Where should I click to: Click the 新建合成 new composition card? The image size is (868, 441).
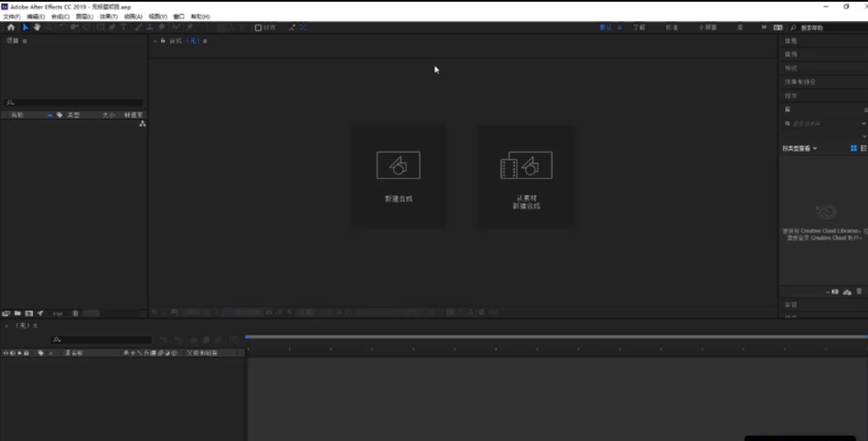399,177
